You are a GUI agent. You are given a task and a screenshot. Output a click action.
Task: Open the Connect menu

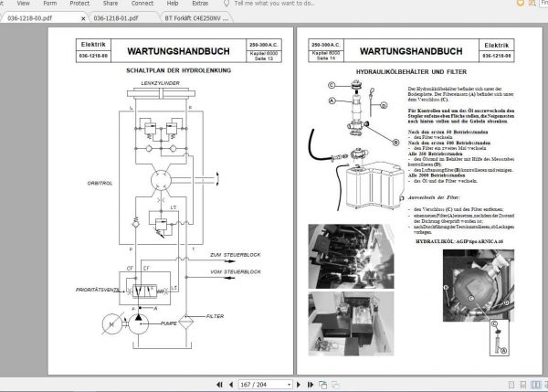(x=142, y=3)
